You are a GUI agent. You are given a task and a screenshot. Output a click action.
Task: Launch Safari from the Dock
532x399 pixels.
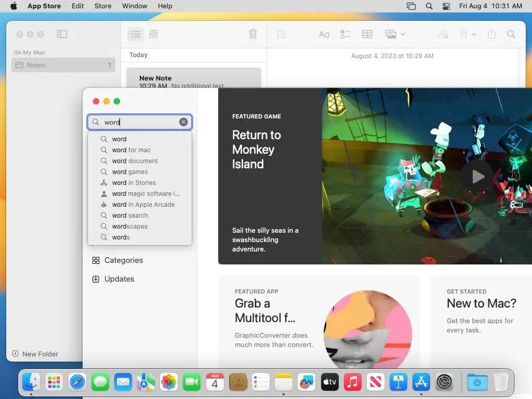tap(77, 382)
